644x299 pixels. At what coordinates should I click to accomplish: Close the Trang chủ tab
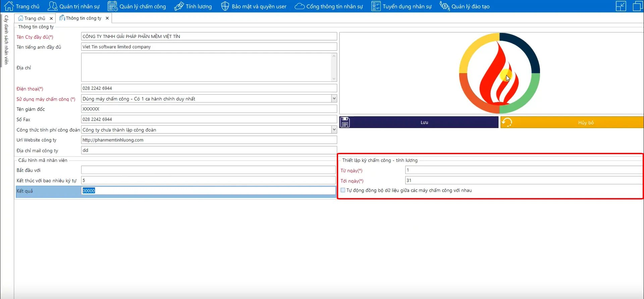click(x=51, y=18)
